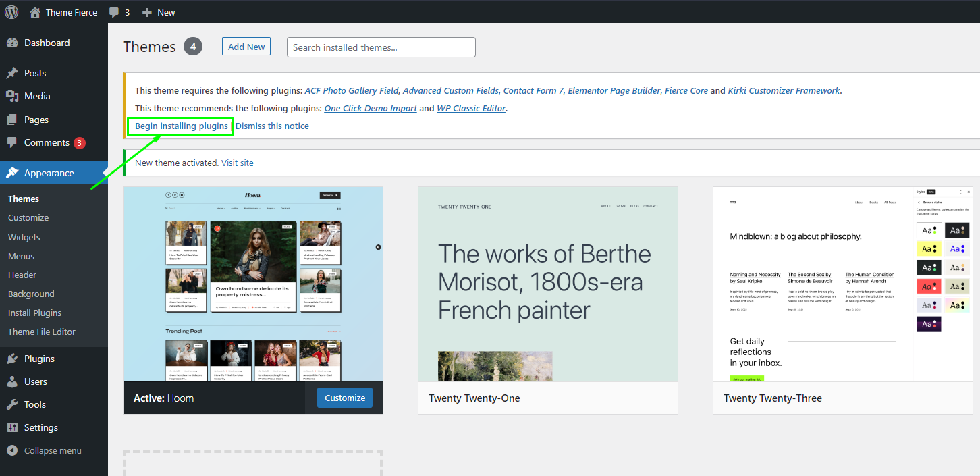Click the Twenty Twenty-Three theme name
Screen dimensions: 980x476
(x=773, y=398)
